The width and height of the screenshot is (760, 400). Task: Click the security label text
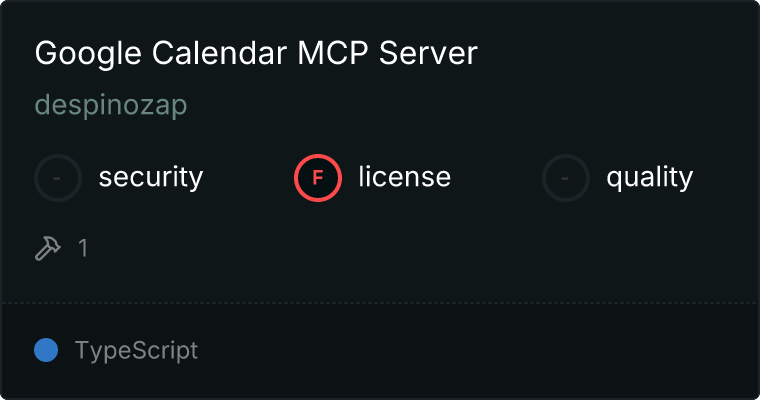[x=151, y=177]
